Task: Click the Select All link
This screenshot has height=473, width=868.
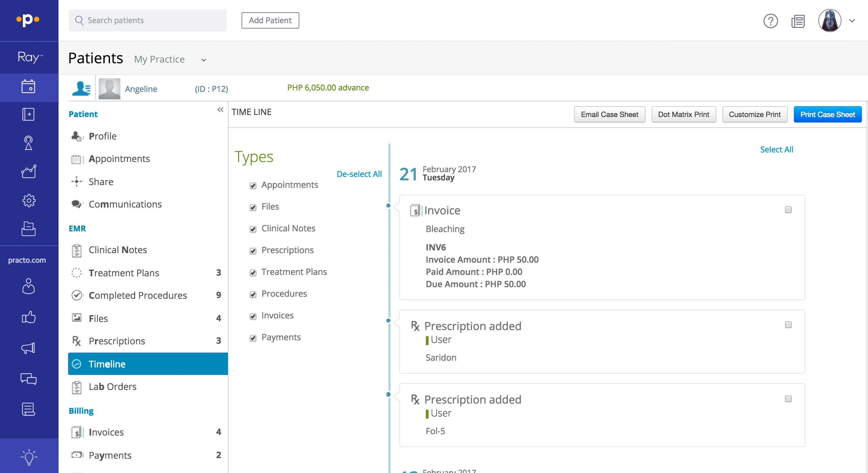Action: click(x=777, y=149)
